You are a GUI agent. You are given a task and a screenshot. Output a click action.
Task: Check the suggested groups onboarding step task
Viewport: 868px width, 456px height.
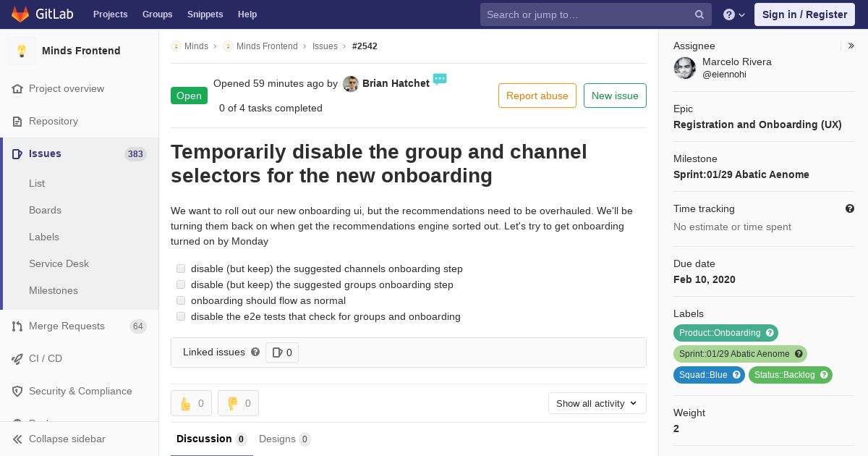pyautogui.click(x=181, y=284)
